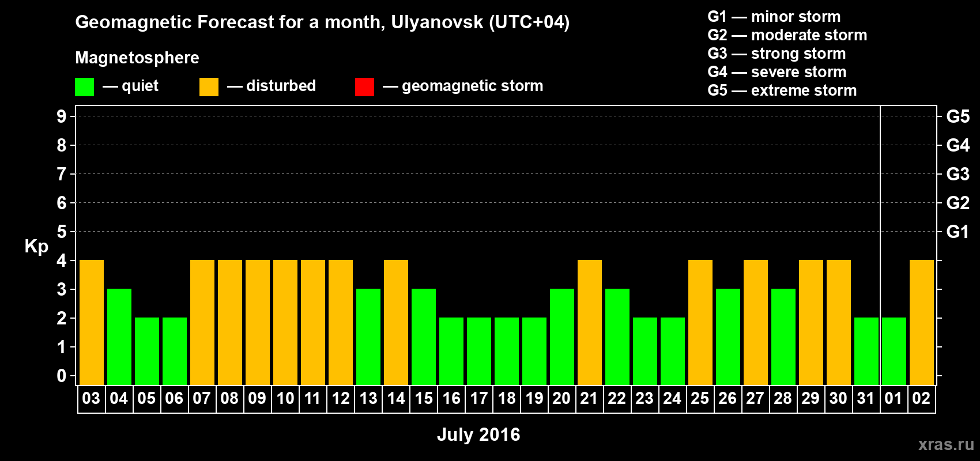Click Kp value 0 on left axis

pyautogui.click(x=62, y=376)
